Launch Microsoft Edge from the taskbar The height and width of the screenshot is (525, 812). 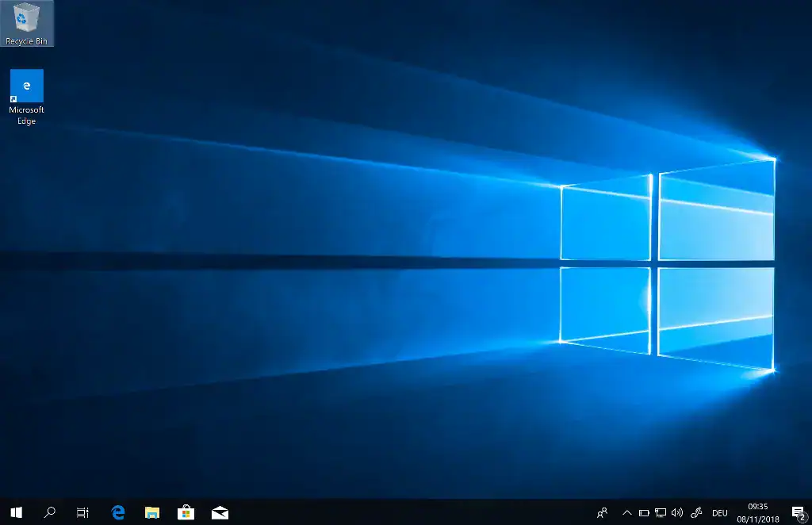[x=118, y=512]
